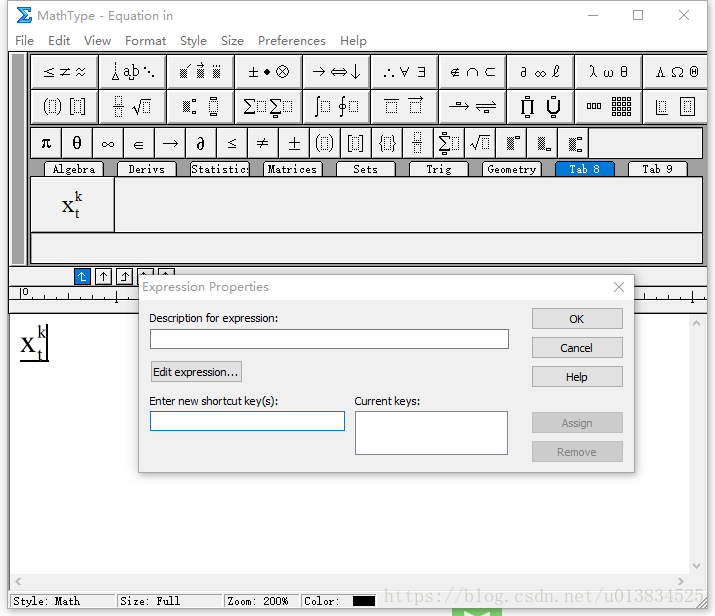Insert parentheses template from small bar
This screenshot has height=616, width=715.
tap(325, 144)
